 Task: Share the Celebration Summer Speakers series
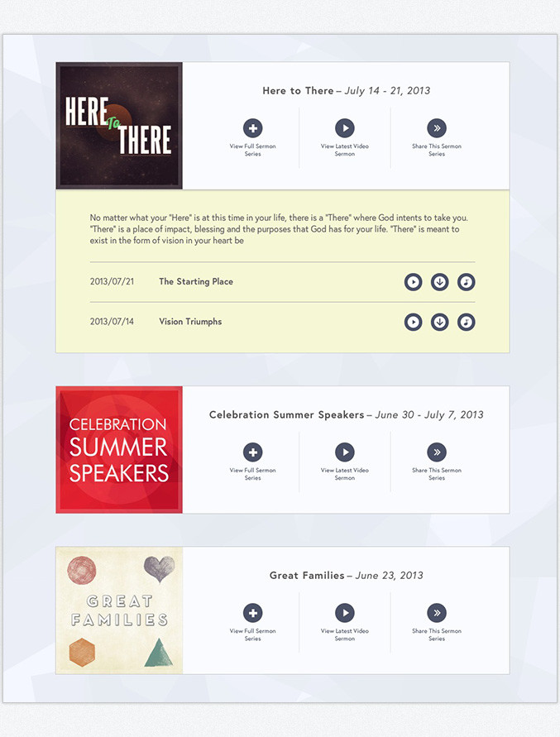437,452
